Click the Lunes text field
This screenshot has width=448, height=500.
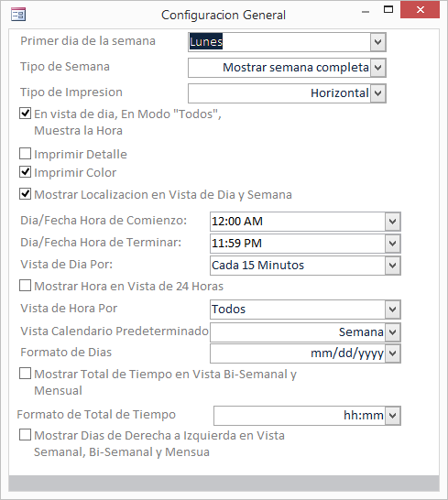(279, 42)
